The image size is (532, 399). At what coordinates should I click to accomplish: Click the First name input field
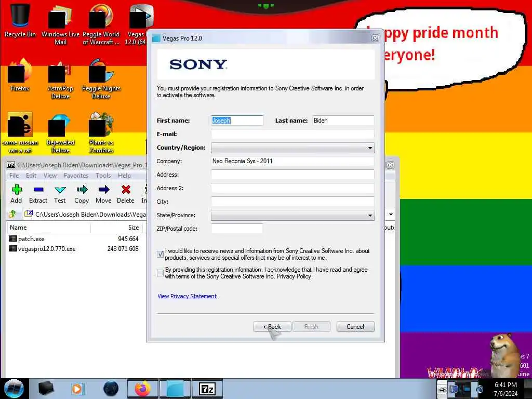pyautogui.click(x=237, y=121)
